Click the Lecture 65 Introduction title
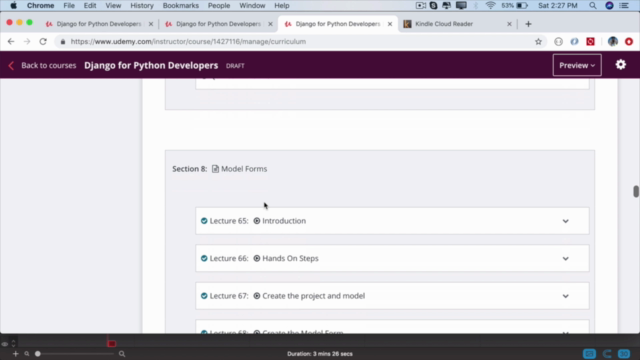 coord(284,221)
